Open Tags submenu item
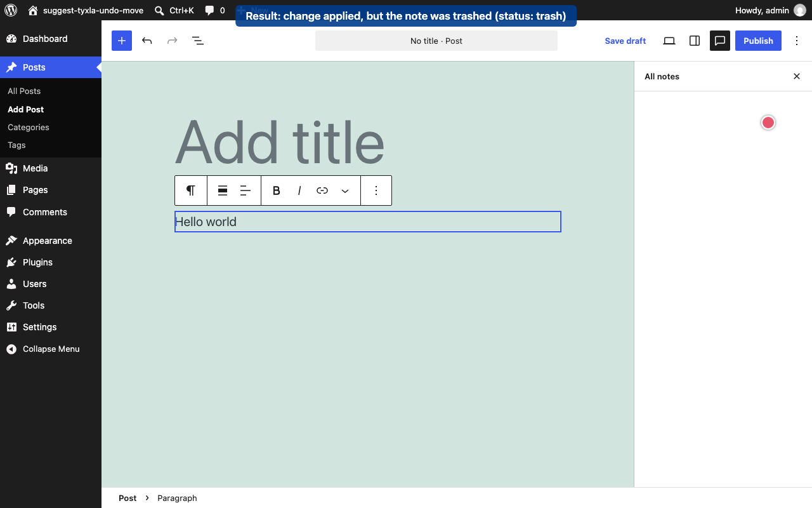Image resolution: width=812 pixels, height=508 pixels. [x=16, y=145]
